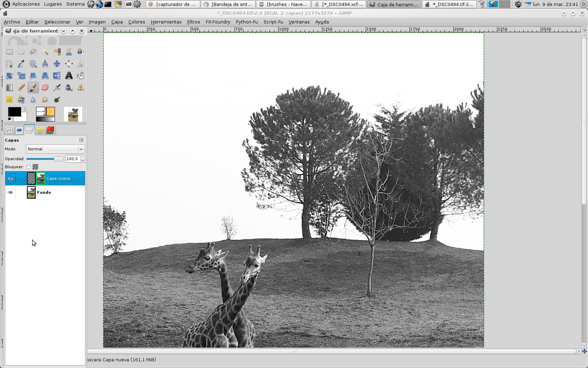588x368 pixels.
Task: Click the orange active pattern swatch
Action: pyautogui.click(x=50, y=111)
